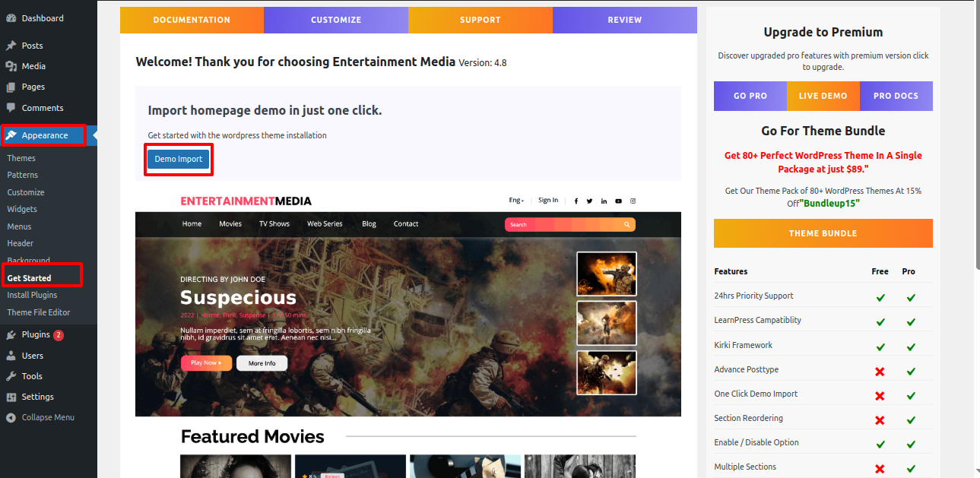Click Free red cross for Advance Posttype
The image size is (980, 478).
(x=880, y=371)
